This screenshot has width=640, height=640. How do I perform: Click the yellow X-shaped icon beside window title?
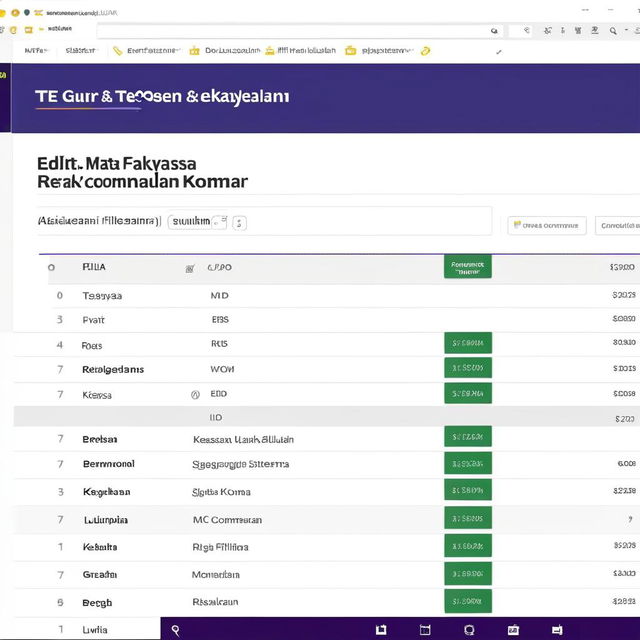pyautogui.click(x=38, y=13)
